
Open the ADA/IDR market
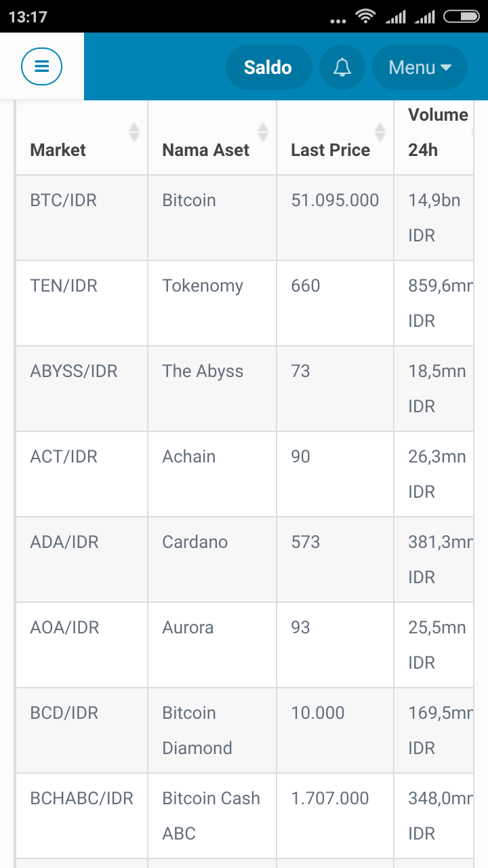pyautogui.click(x=64, y=542)
